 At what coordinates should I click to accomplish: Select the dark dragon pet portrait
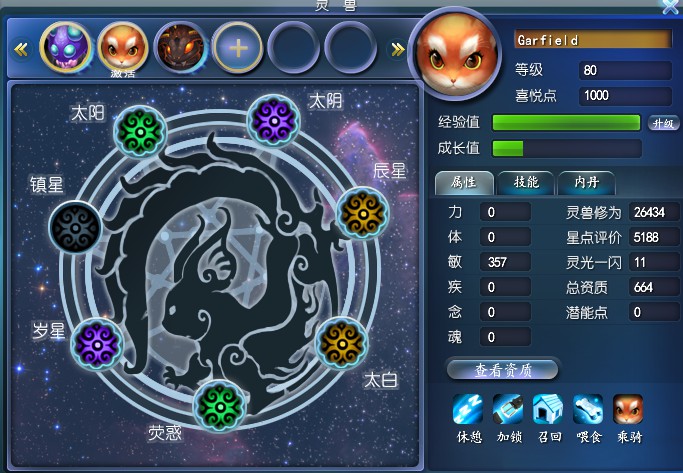[181, 47]
